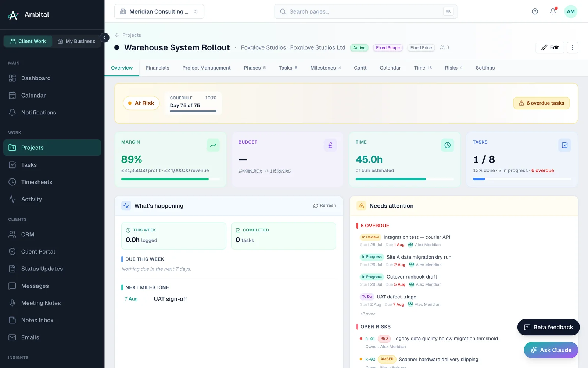Click the Time 45.0h progress bar
This screenshot has height=368, width=588.
click(x=405, y=179)
